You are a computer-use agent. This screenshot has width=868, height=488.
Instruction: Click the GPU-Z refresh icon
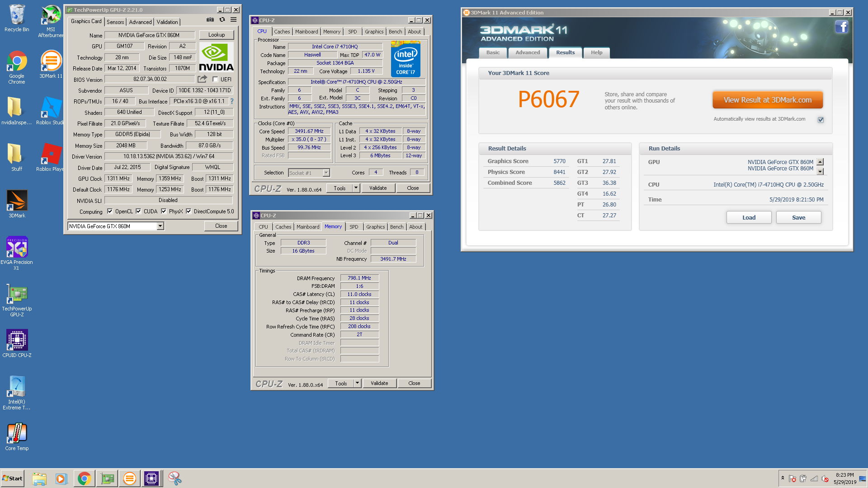(222, 20)
